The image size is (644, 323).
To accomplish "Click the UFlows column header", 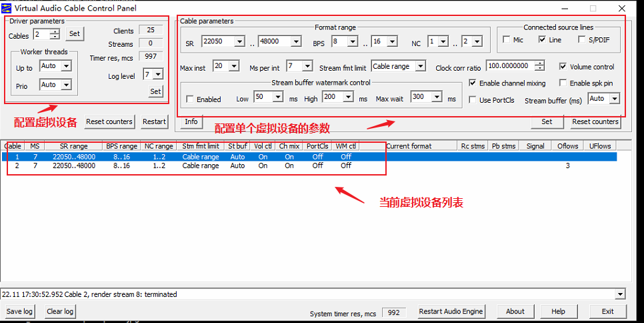I will point(600,146).
